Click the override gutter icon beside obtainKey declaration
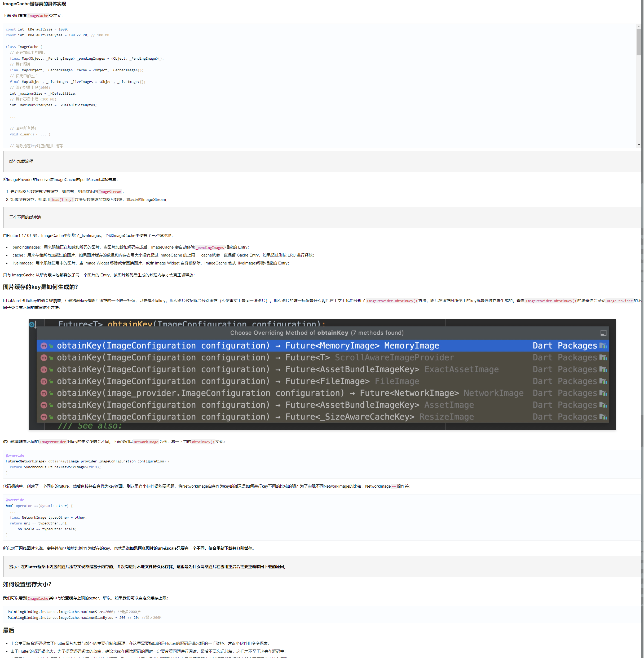Screen dimensions: 644x658 click(x=33, y=325)
